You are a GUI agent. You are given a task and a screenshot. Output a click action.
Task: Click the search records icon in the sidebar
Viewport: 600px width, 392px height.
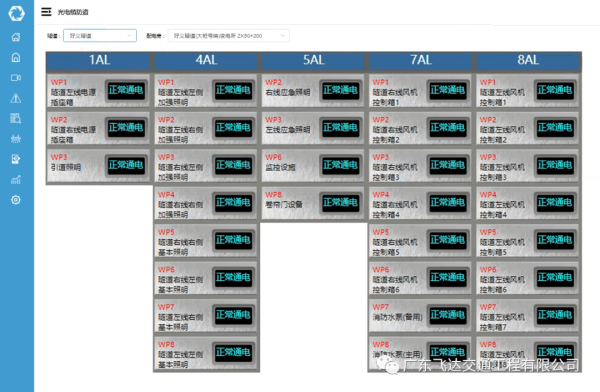click(x=16, y=118)
